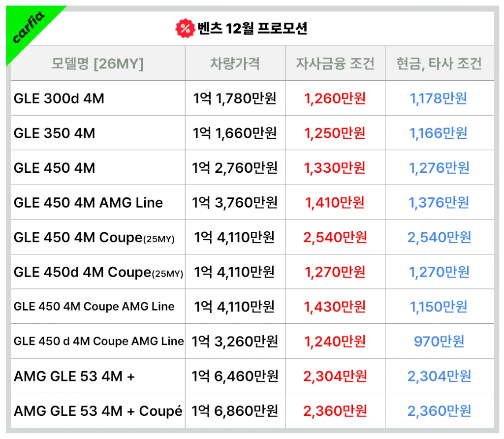Click the blue "2,360만원" cash value

[439, 411]
